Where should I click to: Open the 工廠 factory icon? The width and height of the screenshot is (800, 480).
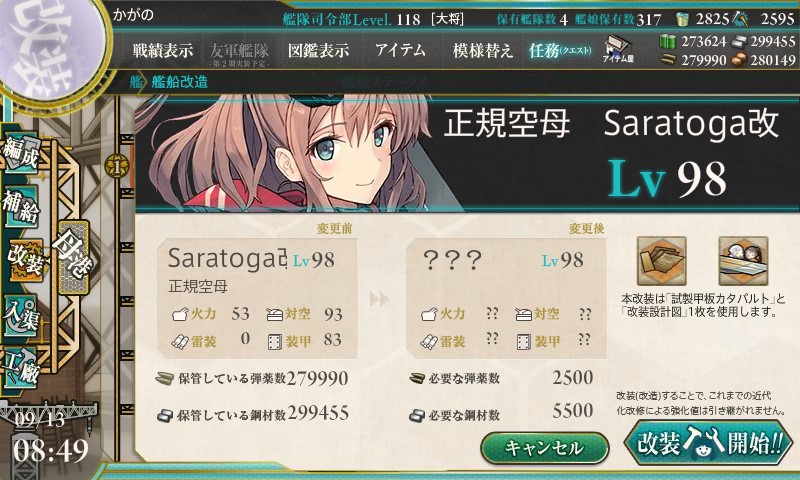(21, 367)
